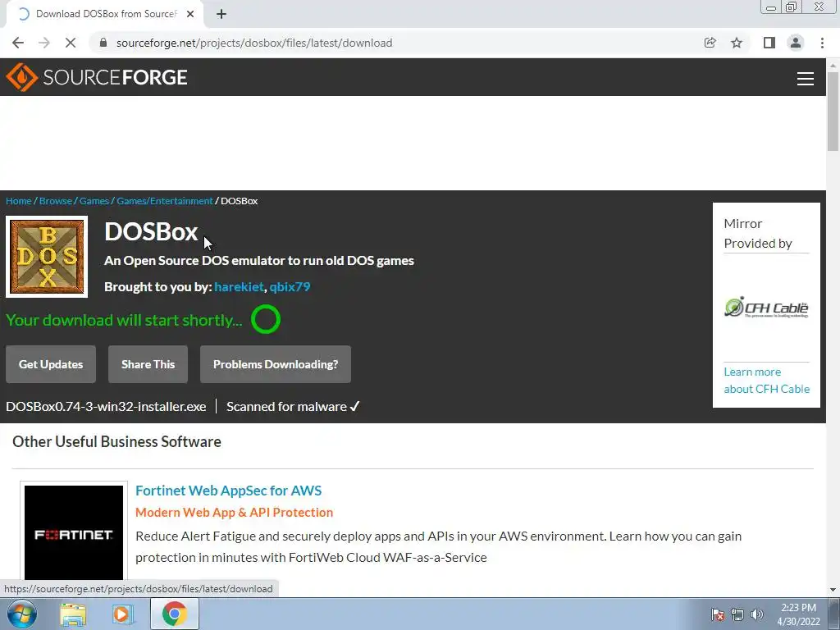Viewport: 840px width, 630px height.
Task: Select Chrome in the taskbar
Action: coord(175,614)
